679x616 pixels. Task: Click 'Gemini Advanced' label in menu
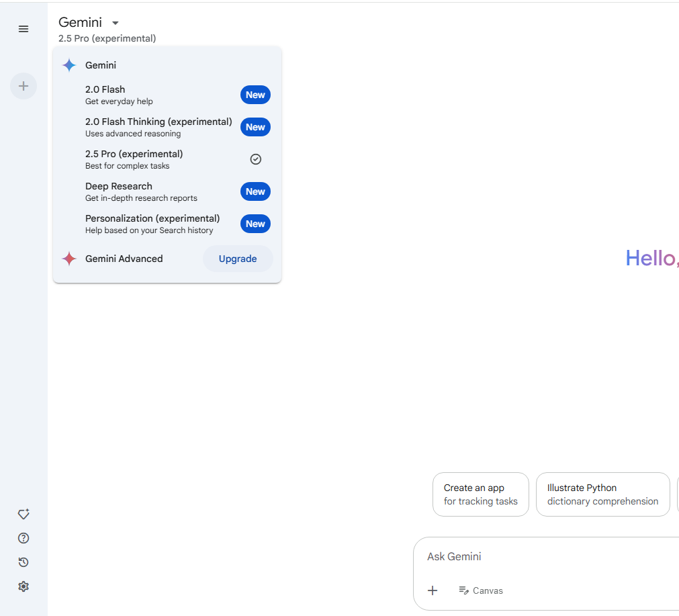[x=124, y=259]
